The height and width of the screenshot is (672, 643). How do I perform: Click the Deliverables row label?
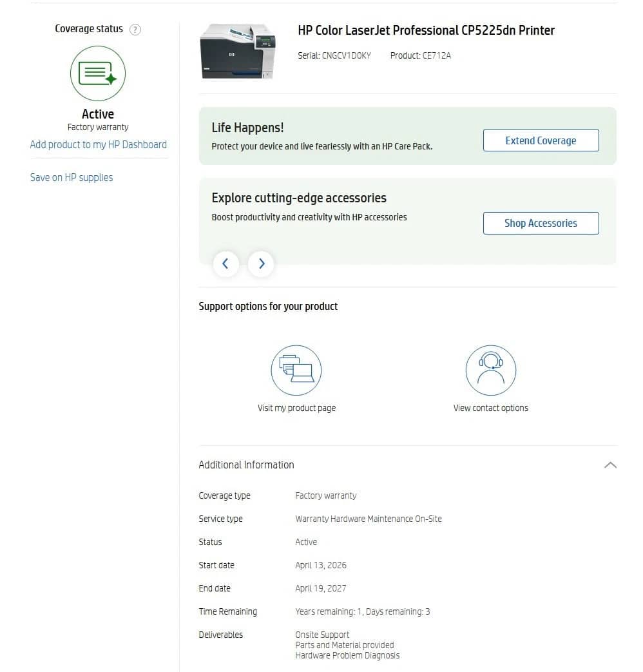[x=220, y=635]
